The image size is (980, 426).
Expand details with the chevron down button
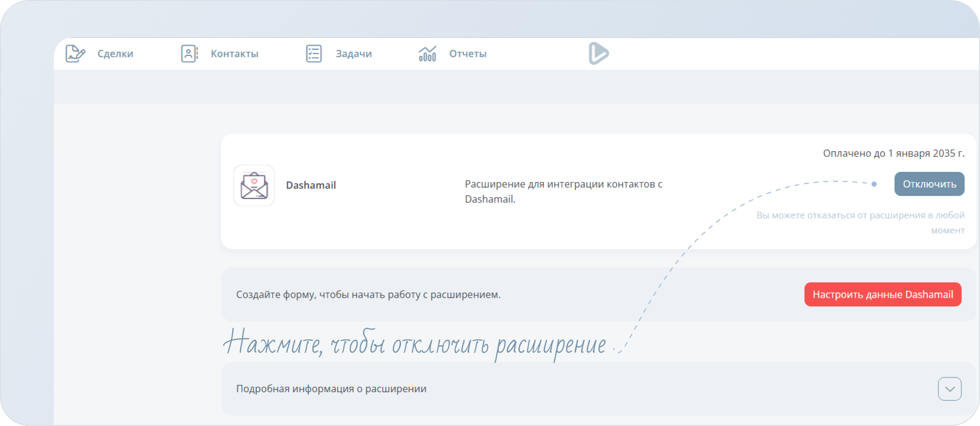[949, 389]
